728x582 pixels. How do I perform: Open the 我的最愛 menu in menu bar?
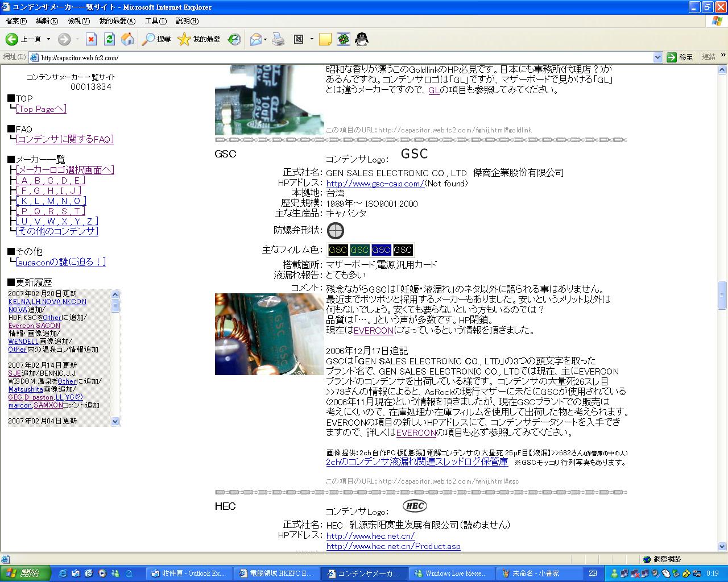(x=117, y=21)
